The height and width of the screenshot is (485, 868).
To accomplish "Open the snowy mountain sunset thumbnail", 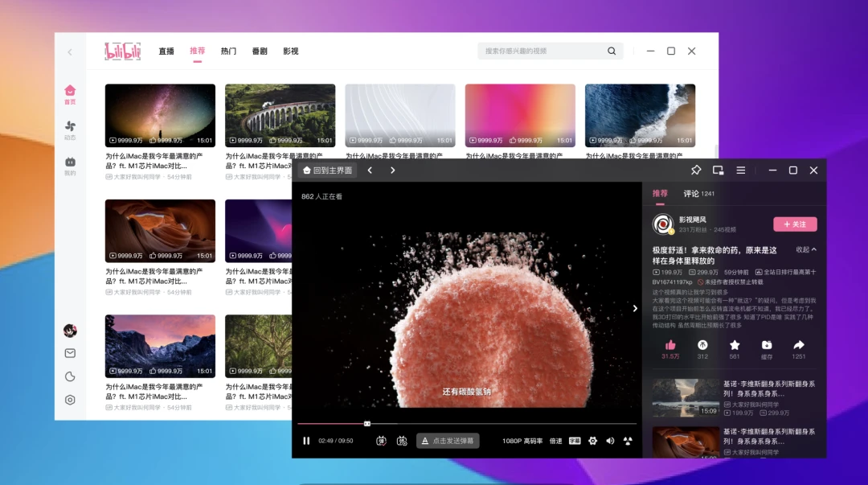I will point(160,346).
